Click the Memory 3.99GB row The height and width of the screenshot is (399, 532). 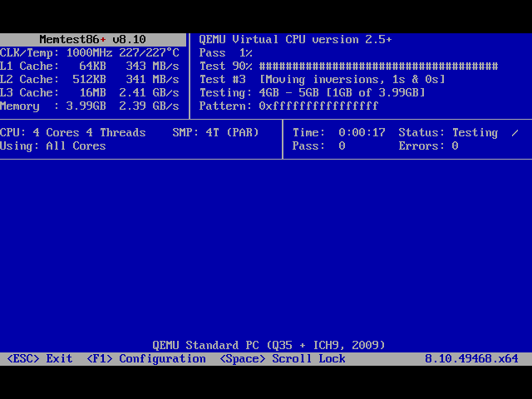pos(90,106)
